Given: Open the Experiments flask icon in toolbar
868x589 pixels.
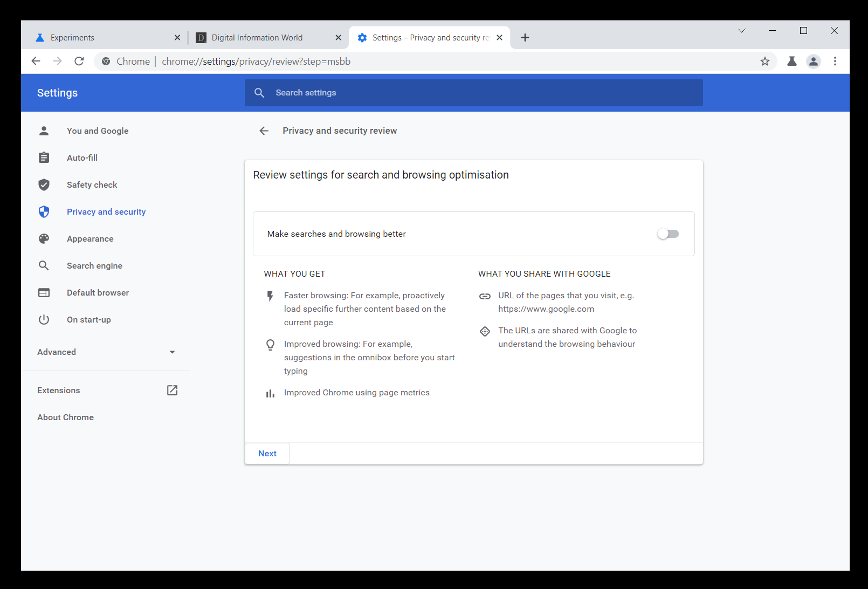Looking at the screenshot, I should click(791, 61).
